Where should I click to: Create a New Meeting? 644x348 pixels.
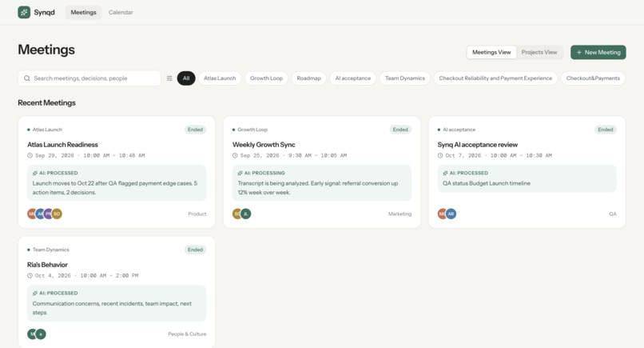point(598,52)
